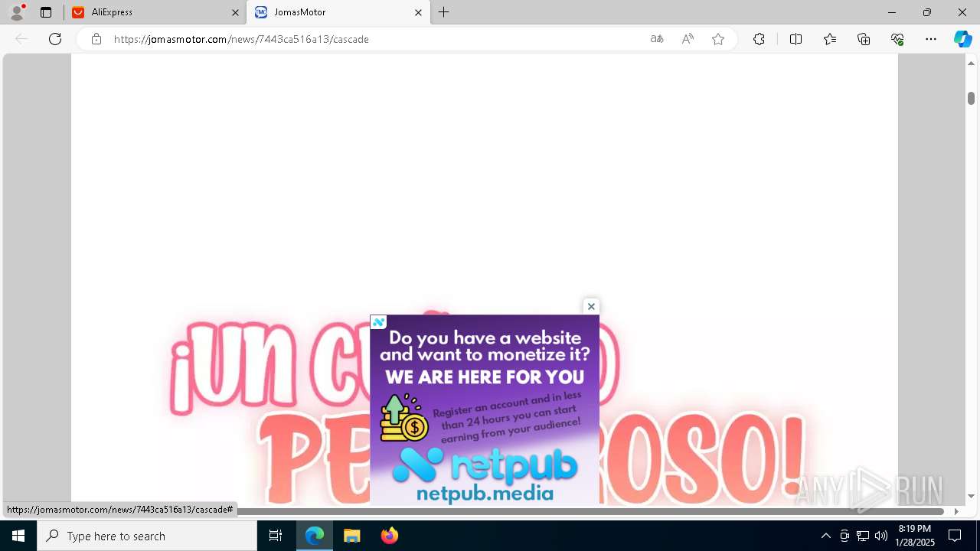
Task: Open the Windows Start menu
Action: pyautogui.click(x=18, y=536)
